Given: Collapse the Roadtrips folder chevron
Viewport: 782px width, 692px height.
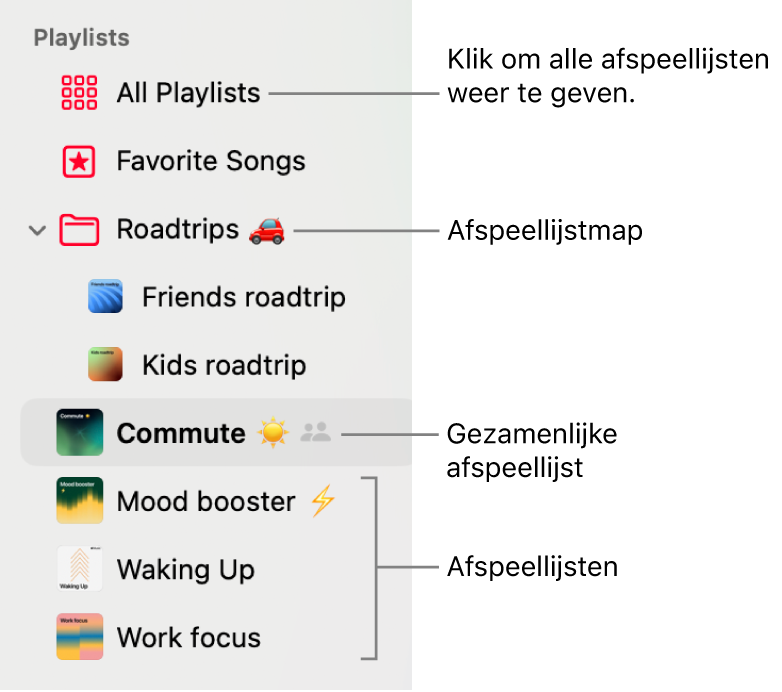Looking at the screenshot, I should (37, 230).
